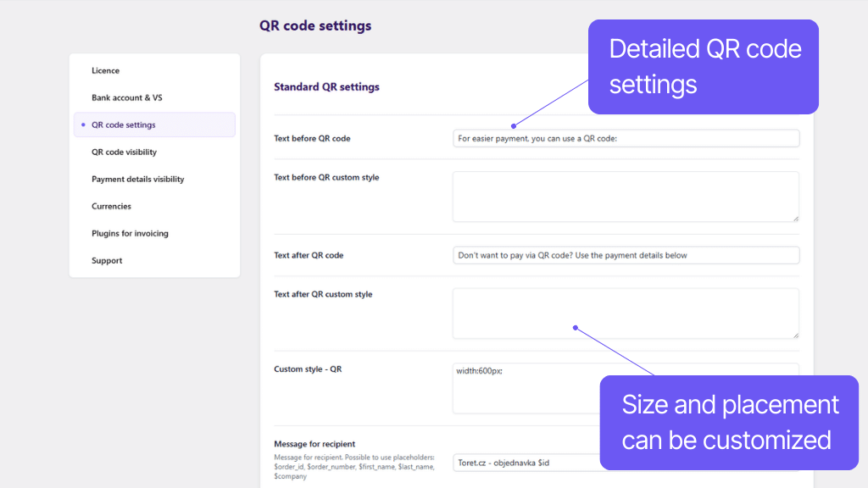868x488 pixels.
Task: Click inside the Text before QR custom style textarea
Action: [626, 195]
